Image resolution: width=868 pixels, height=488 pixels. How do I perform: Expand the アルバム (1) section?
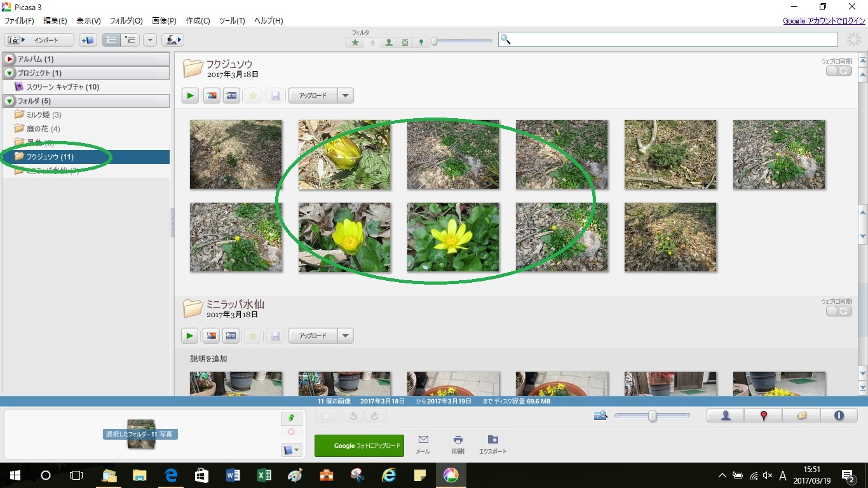[10, 59]
